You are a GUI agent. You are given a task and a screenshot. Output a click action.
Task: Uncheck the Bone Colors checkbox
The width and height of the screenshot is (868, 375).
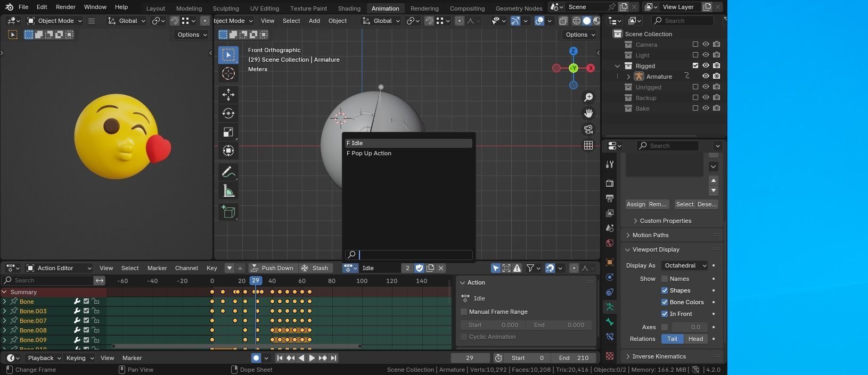tap(665, 302)
